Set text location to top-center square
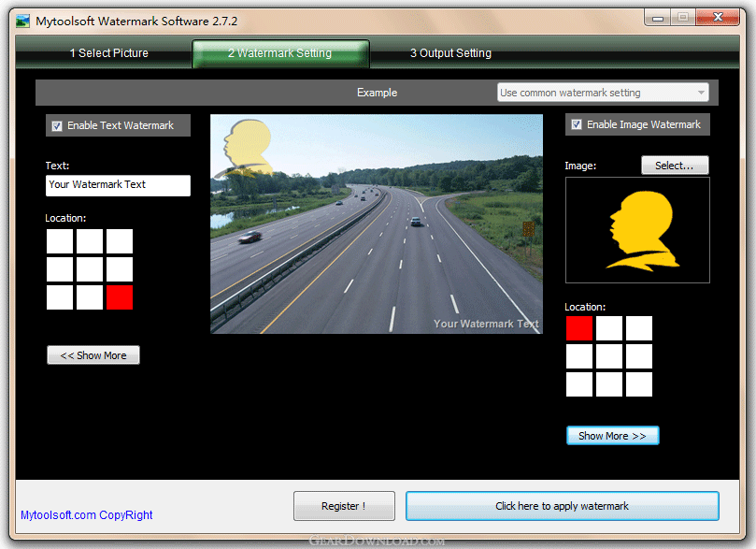The width and height of the screenshot is (756, 549). (90, 241)
